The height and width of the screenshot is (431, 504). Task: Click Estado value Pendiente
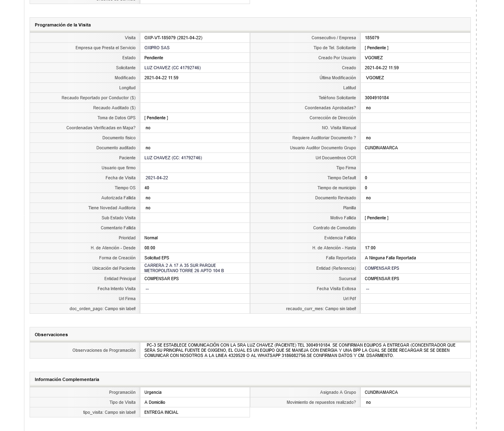pyautogui.click(x=154, y=58)
